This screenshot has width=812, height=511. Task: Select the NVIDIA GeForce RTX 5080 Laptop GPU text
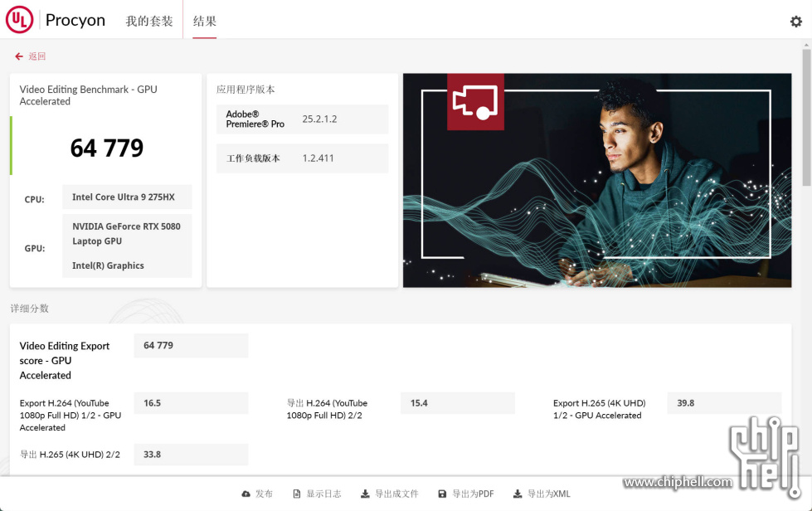tap(126, 233)
